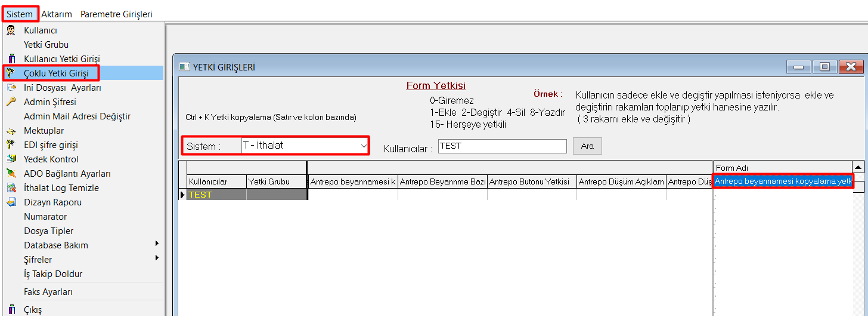Click the ADO Bağlantı Ayarları icon
Viewport: 868px width, 320px height.
(x=11, y=174)
